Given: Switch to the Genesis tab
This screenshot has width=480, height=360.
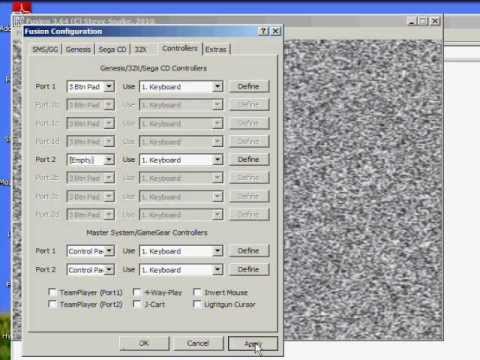Looking at the screenshot, I should (x=78, y=49).
